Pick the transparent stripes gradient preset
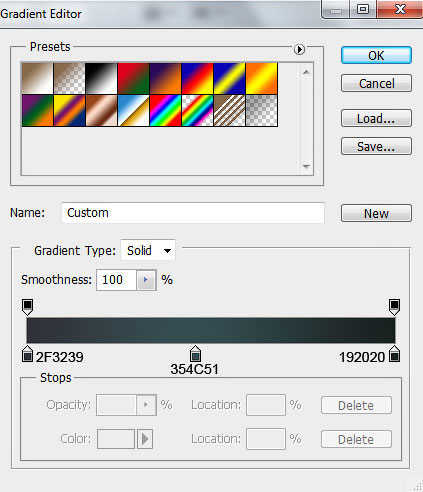The image size is (423, 492). click(229, 110)
